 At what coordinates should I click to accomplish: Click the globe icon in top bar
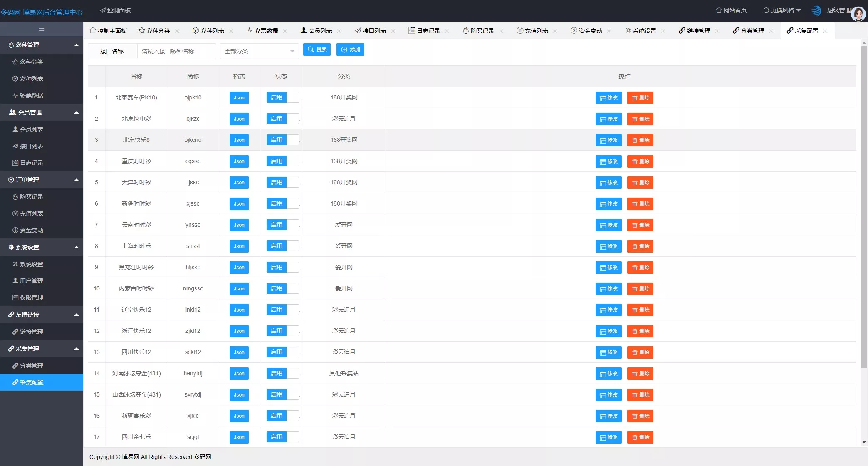(816, 10)
